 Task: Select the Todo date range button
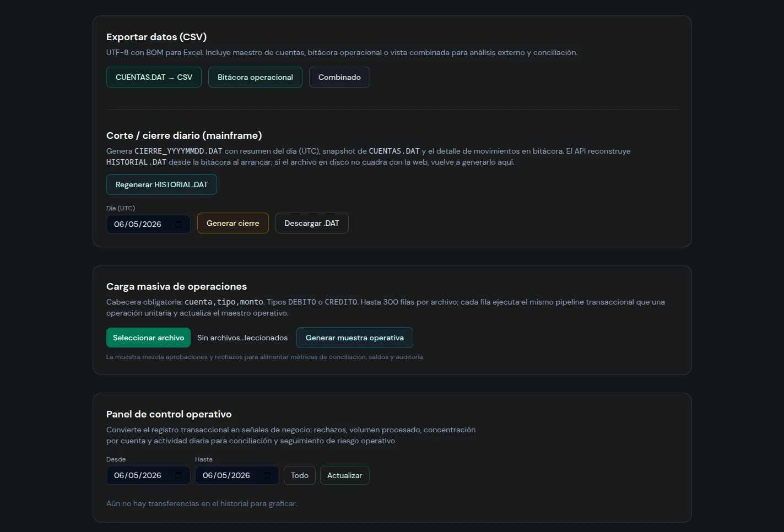click(300, 475)
